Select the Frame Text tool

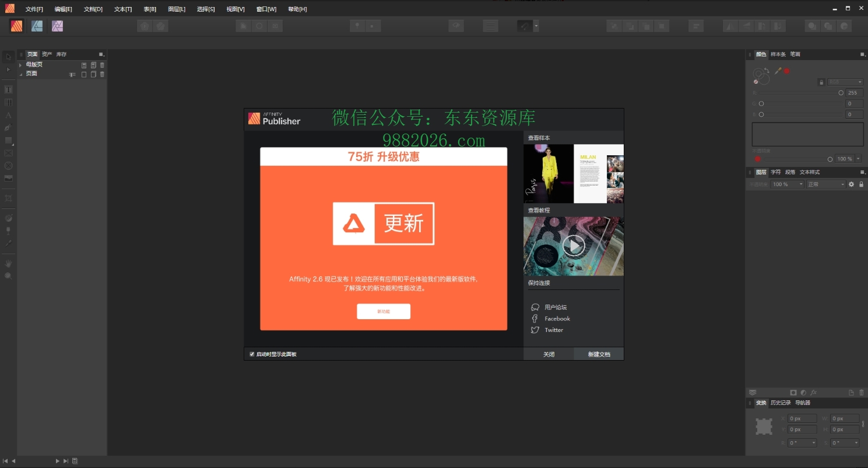pos(8,89)
